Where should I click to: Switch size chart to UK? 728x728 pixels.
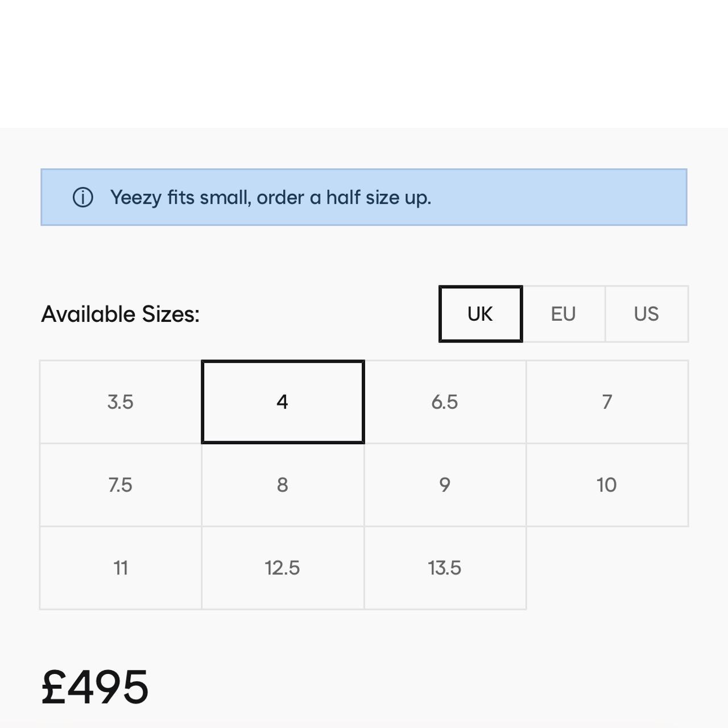tap(481, 314)
